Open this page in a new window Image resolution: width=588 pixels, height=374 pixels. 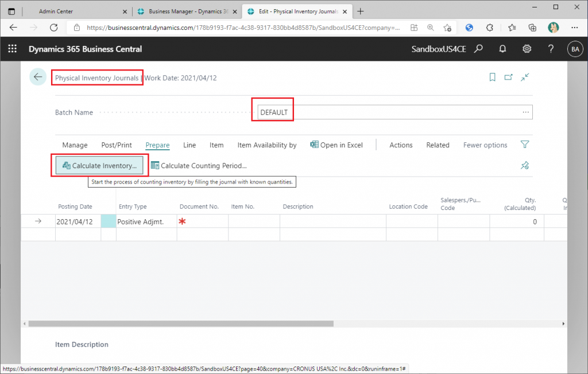pyautogui.click(x=509, y=77)
